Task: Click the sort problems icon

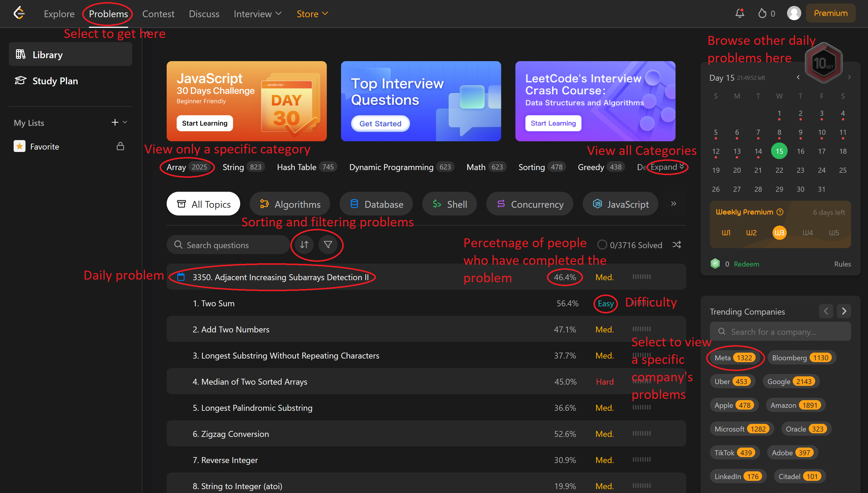Action: [x=304, y=245]
